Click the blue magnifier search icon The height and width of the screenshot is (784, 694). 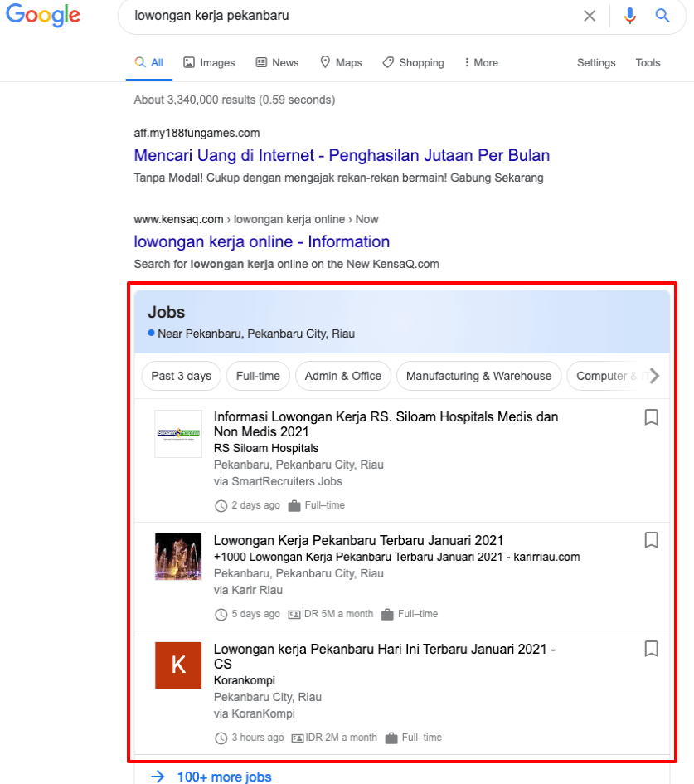[x=662, y=16]
